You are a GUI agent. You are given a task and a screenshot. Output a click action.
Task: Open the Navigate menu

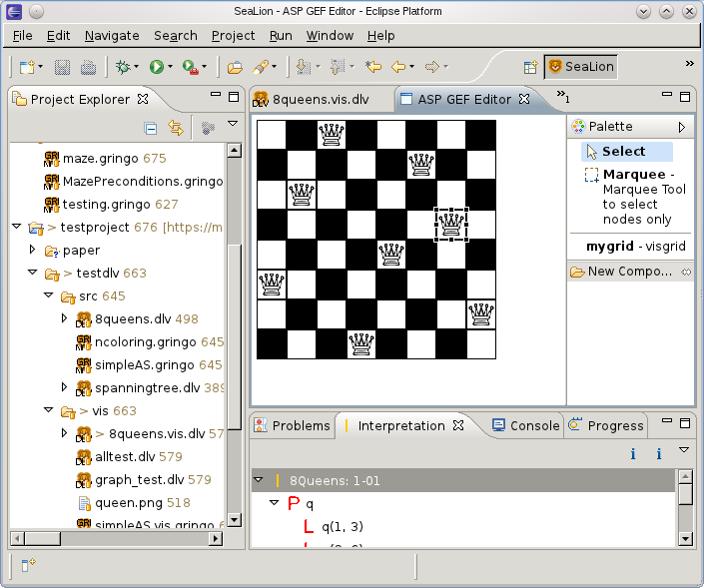[x=112, y=36]
